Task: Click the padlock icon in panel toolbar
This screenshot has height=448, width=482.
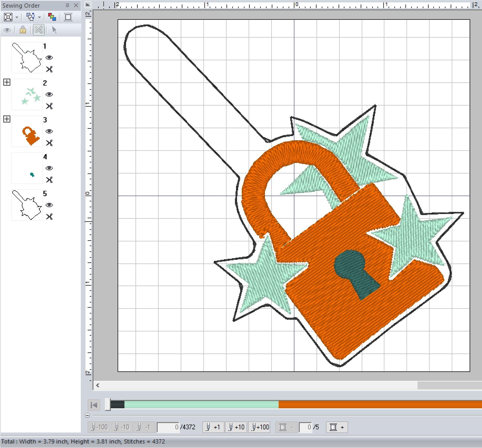Action: 23,30
